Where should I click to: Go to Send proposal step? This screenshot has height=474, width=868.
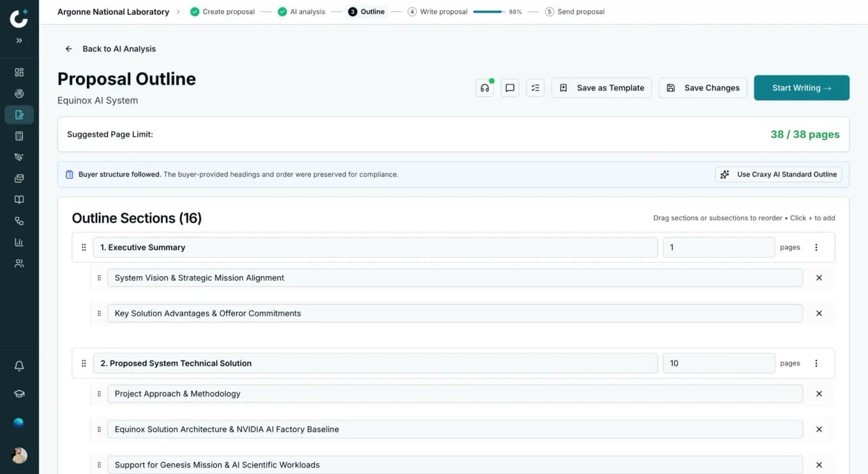point(575,11)
